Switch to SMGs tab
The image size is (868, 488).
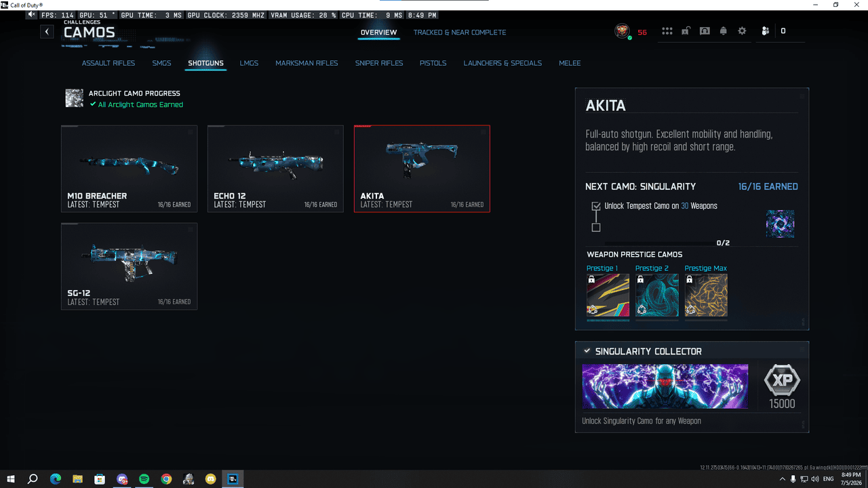[x=161, y=63]
